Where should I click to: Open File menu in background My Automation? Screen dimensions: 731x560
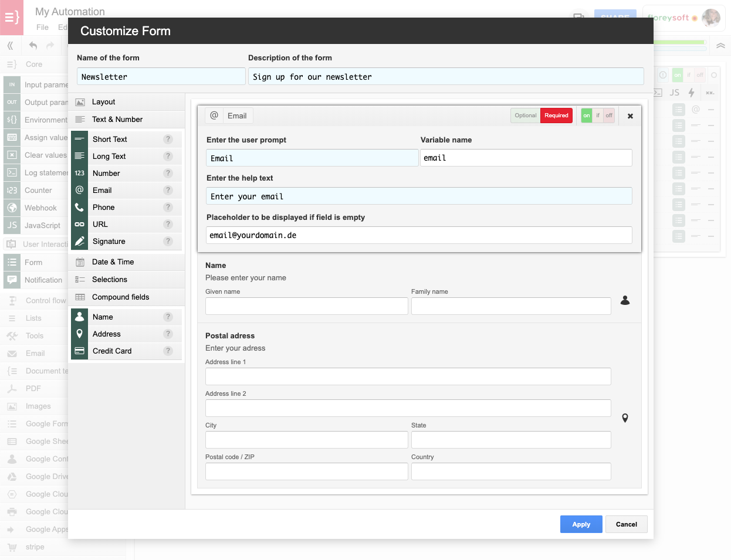tap(42, 27)
